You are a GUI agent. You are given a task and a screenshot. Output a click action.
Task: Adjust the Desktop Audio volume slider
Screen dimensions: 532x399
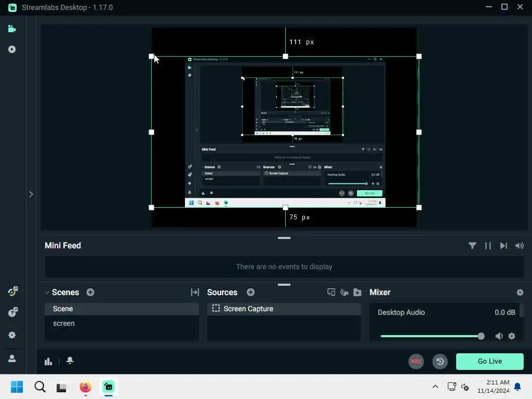[x=433, y=336]
